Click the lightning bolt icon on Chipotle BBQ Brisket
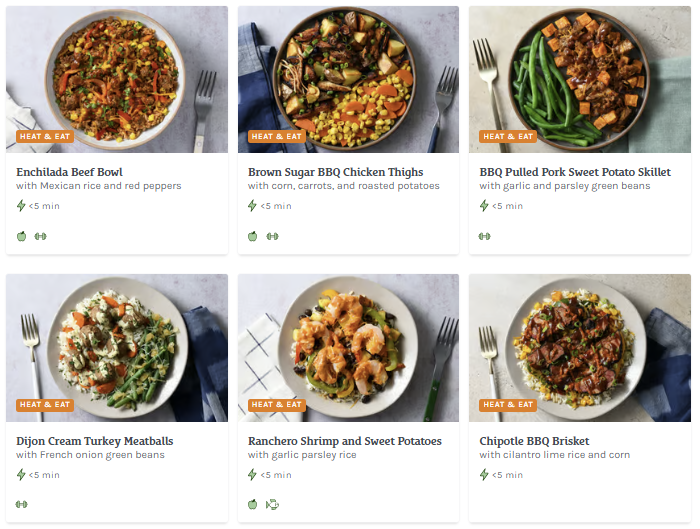 pyautogui.click(x=485, y=475)
